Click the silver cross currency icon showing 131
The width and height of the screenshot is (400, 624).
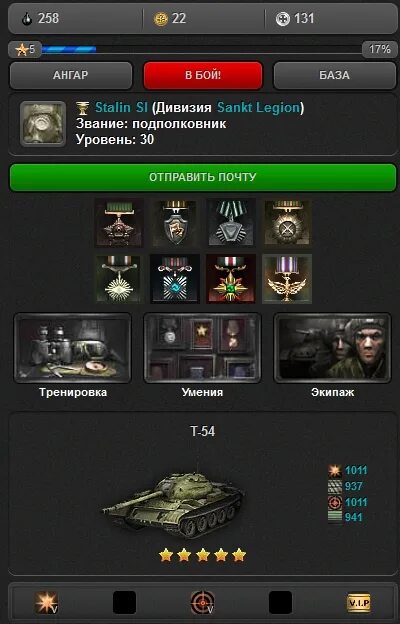coord(283,19)
